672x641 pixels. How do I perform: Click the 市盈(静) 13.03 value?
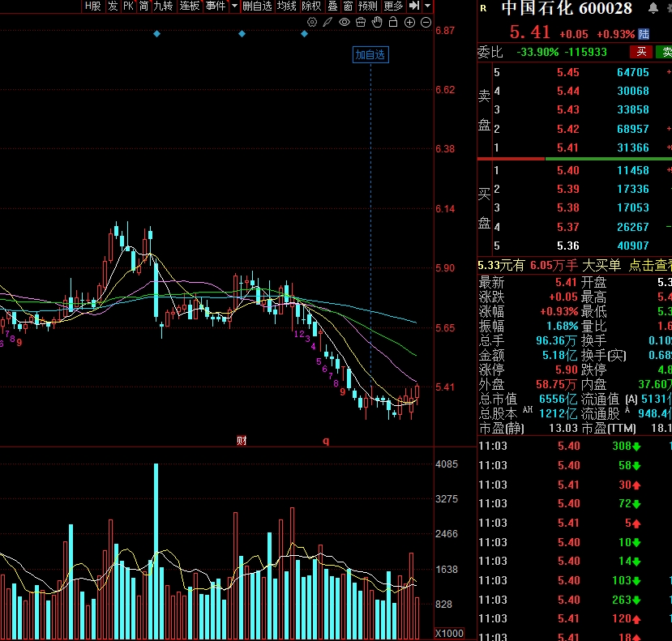[562, 428]
